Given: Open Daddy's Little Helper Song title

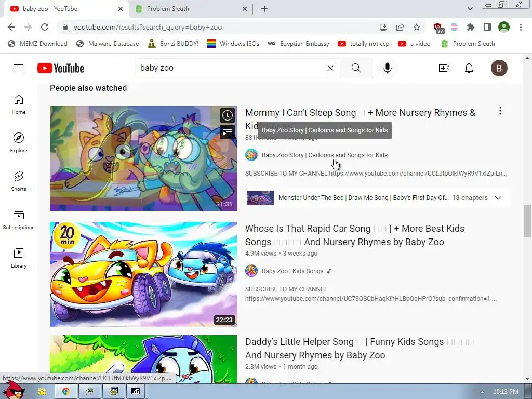Looking at the screenshot, I should point(360,349).
